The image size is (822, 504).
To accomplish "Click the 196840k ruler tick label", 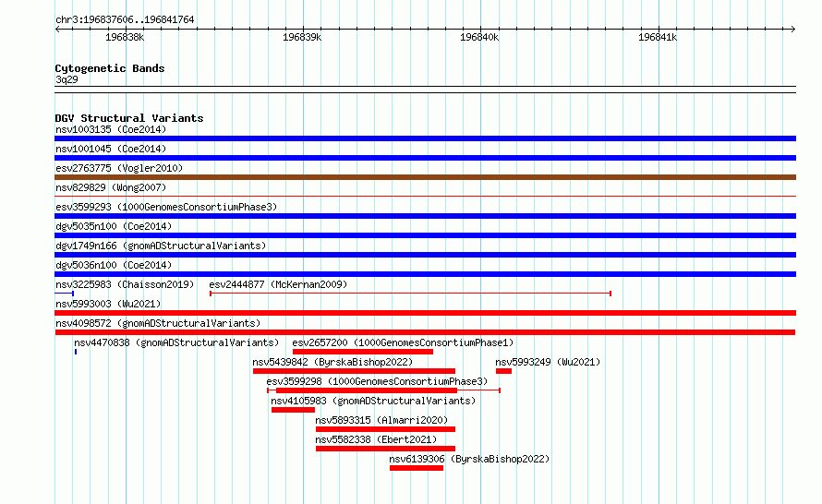I will coord(479,37).
